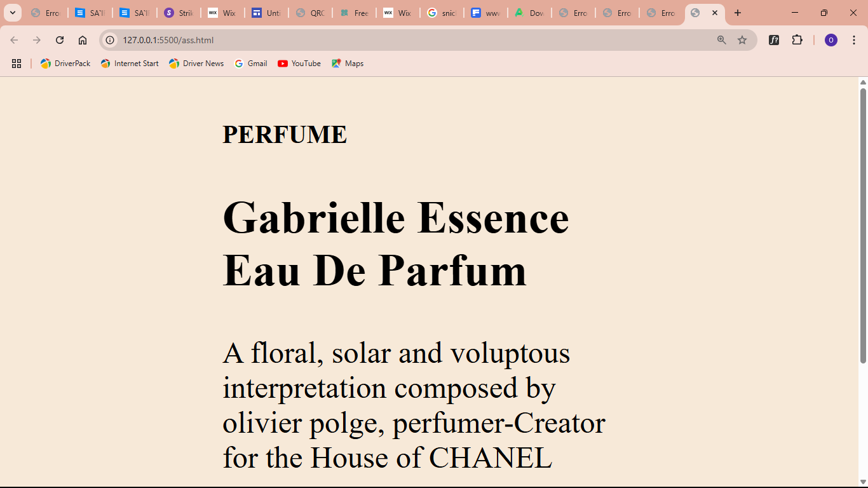The width and height of the screenshot is (868, 488).
Task: Switch to the Strik tab
Action: point(179,13)
